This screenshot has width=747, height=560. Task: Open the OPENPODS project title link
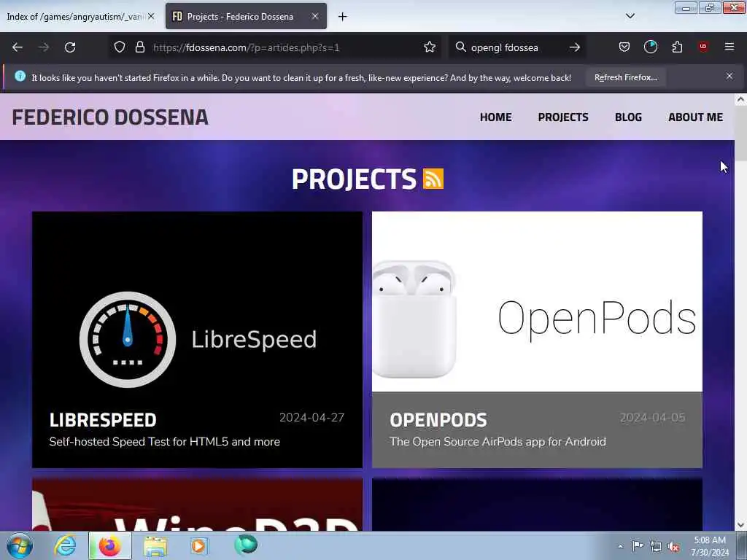click(438, 420)
